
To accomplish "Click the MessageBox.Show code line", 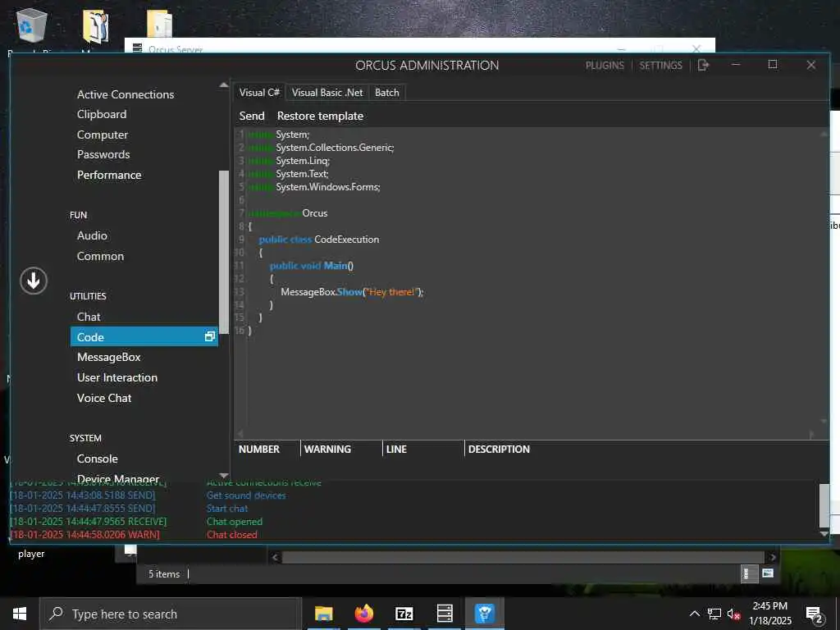I will click(352, 292).
